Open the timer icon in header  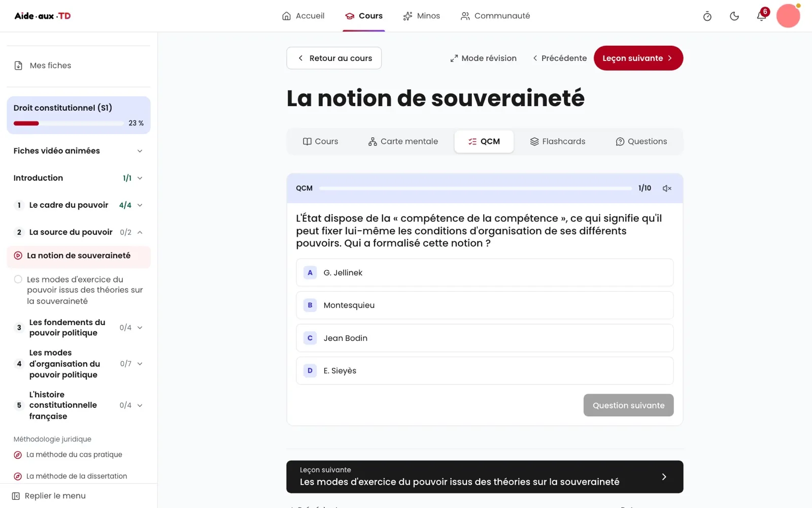(707, 16)
